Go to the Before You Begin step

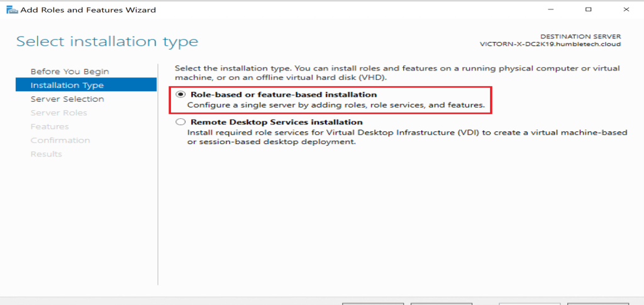click(x=70, y=71)
